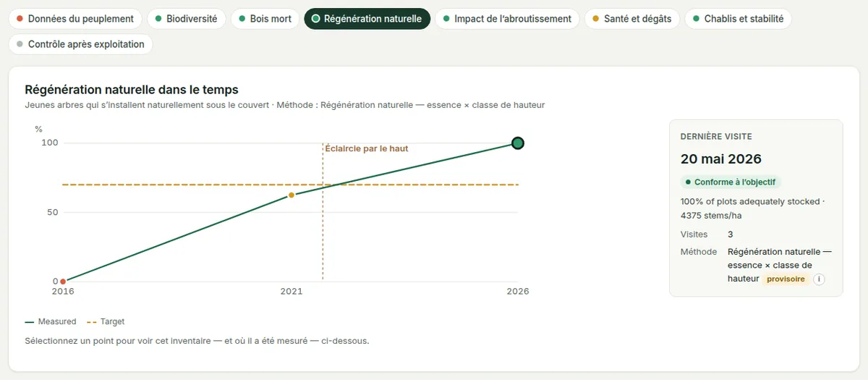The width and height of the screenshot is (868, 380).
Task: Click the provisoire badge
Action: tap(786, 279)
